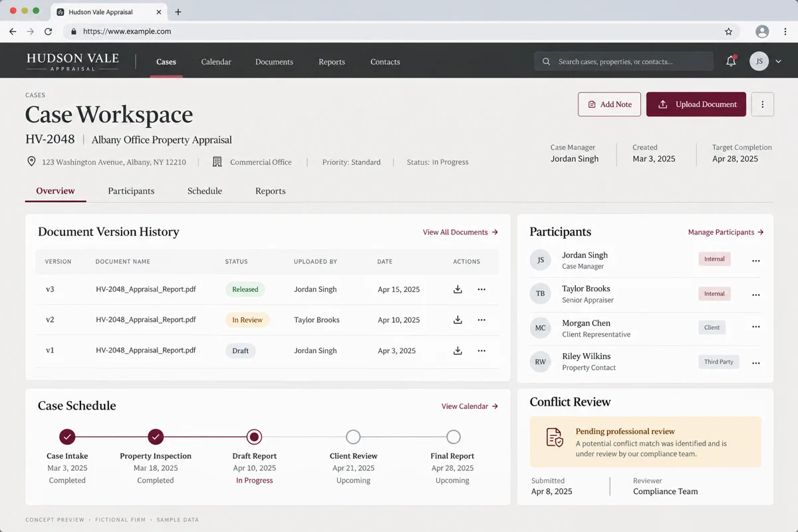
Task: Switch to the Schedule tab
Action: (205, 191)
